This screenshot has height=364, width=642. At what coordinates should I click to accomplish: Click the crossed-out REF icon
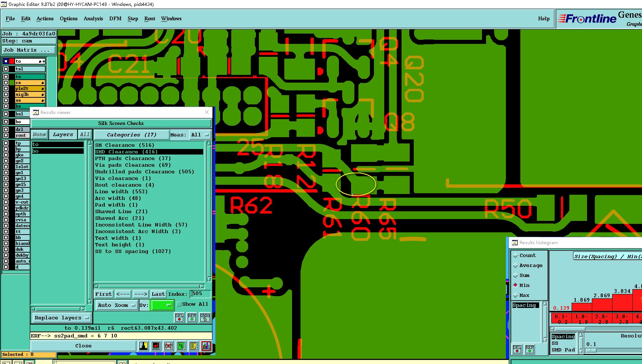point(169,346)
